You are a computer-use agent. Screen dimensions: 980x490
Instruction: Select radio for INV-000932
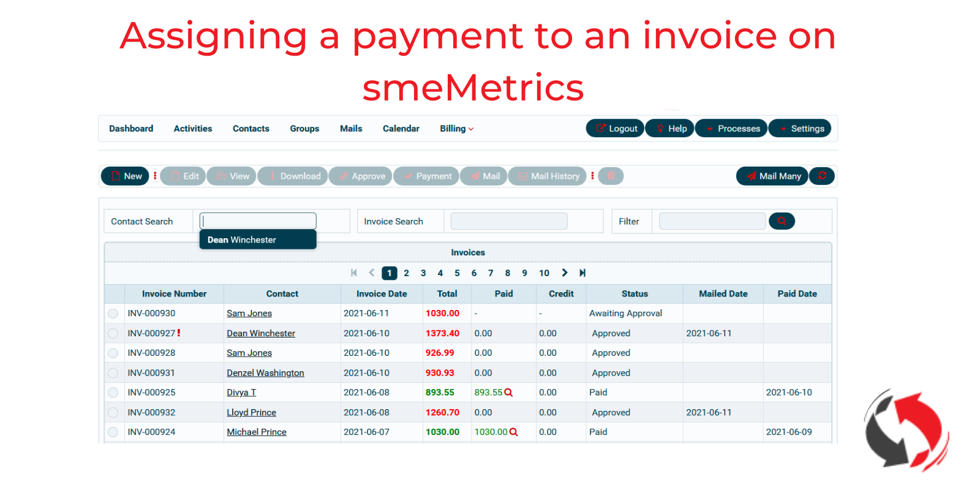tap(113, 413)
